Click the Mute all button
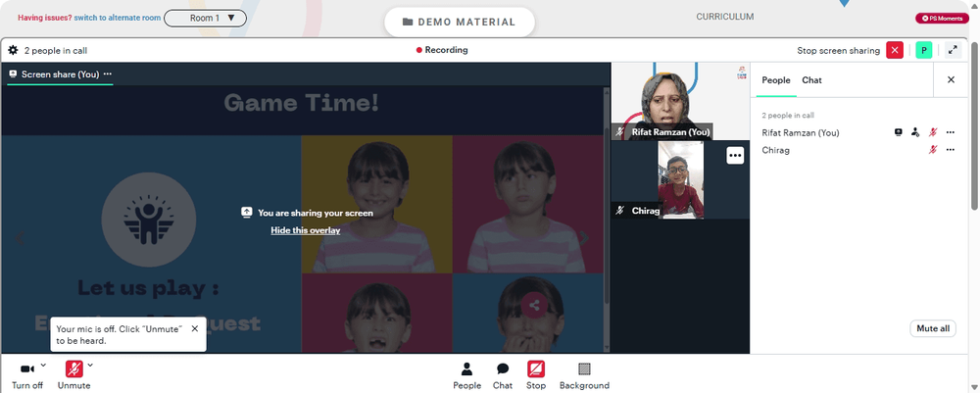 (x=933, y=328)
